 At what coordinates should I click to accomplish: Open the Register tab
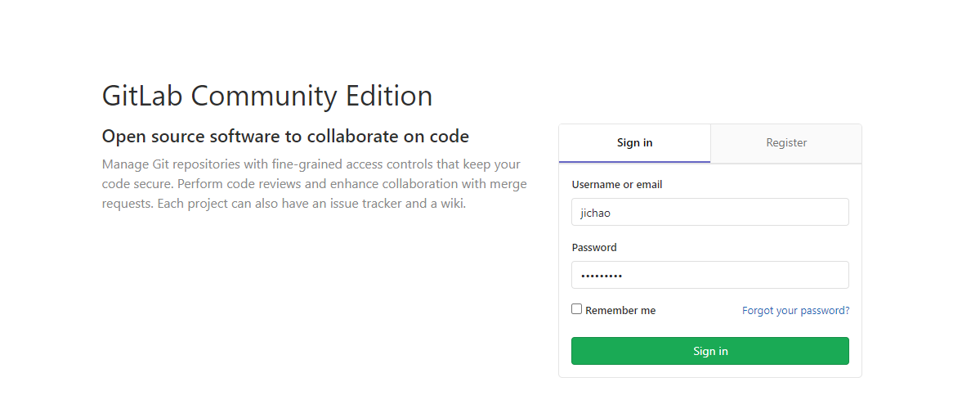[786, 142]
